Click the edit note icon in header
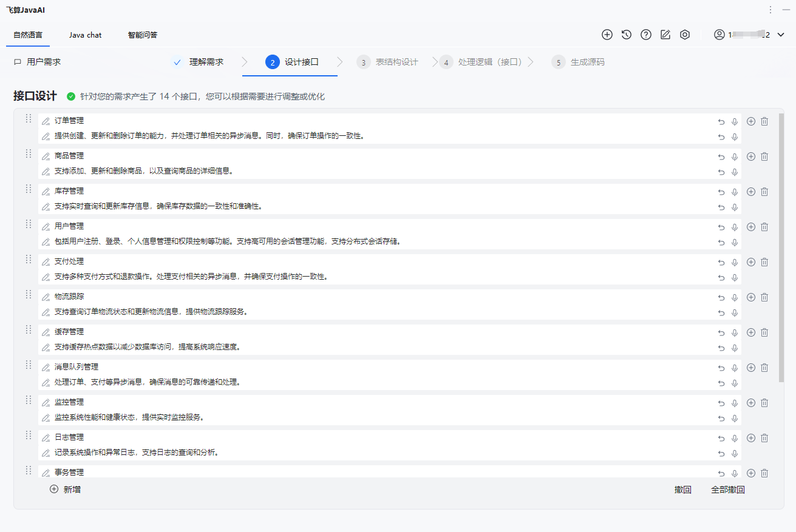Viewport: 796px width, 532px height. click(665, 35)
